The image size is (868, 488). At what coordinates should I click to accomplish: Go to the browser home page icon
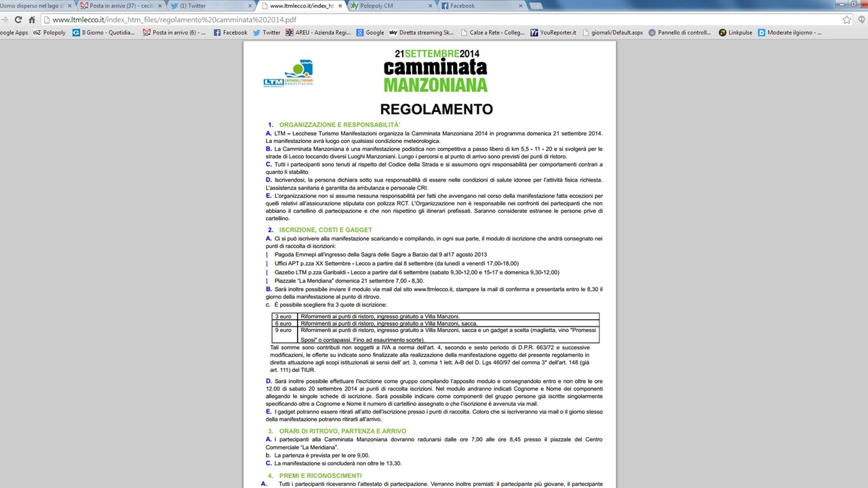31,20
